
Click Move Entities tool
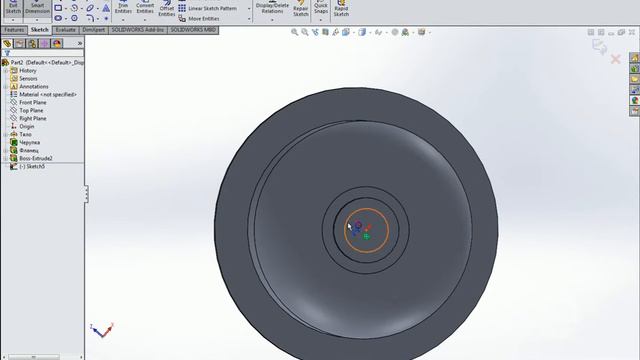199,19
